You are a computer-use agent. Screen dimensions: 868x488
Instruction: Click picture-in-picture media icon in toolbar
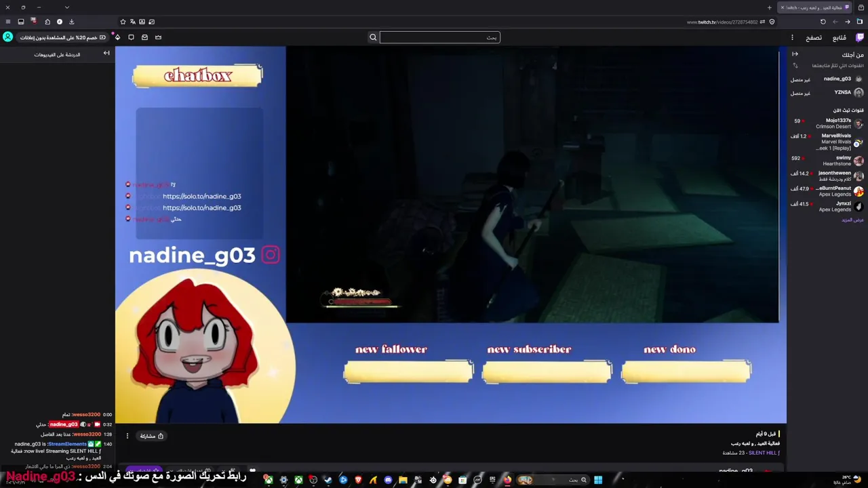point(151,22)
